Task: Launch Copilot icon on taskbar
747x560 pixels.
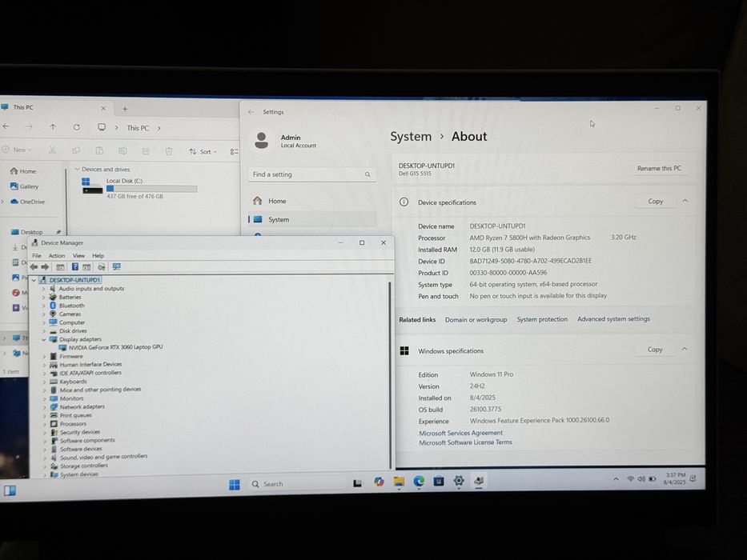Action: (x=379, y=482)
